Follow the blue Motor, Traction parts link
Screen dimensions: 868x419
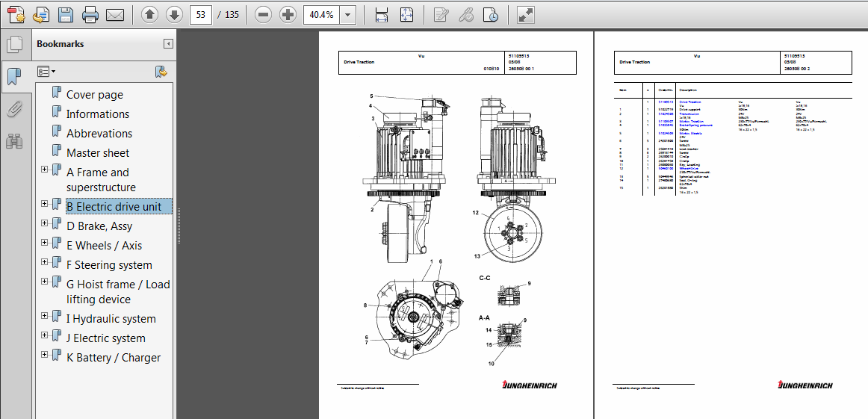click(x=692, y=121)
